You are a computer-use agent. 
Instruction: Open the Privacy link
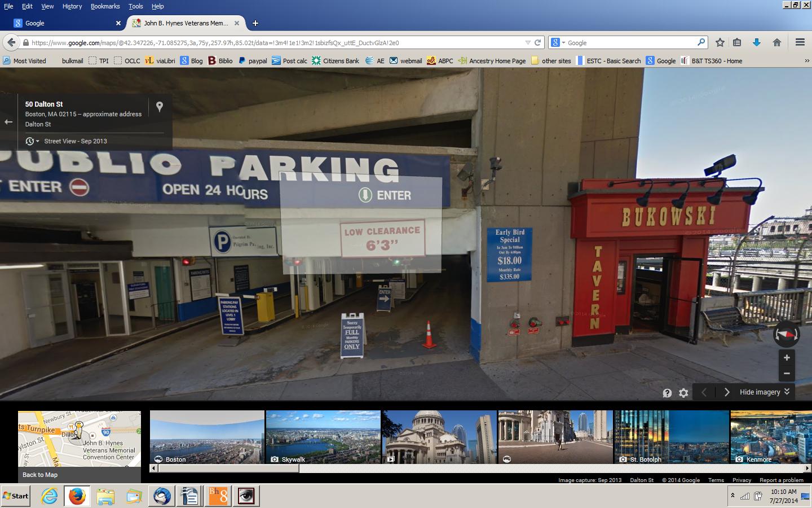click(x=742, y=480)
